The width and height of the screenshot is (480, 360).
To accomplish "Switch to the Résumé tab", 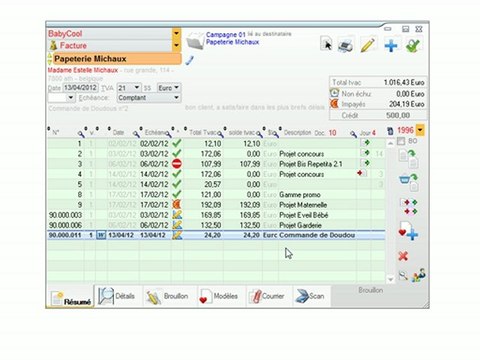I will [x=70, y=297].
